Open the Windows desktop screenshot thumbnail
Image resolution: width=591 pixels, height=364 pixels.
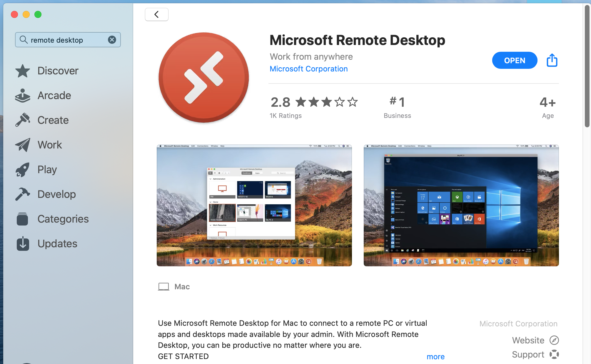click(461, 205)
